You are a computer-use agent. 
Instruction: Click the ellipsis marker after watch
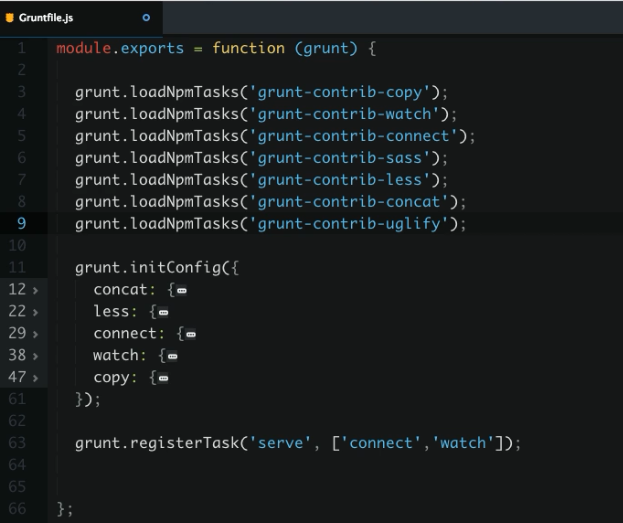[x=173, y=356]
